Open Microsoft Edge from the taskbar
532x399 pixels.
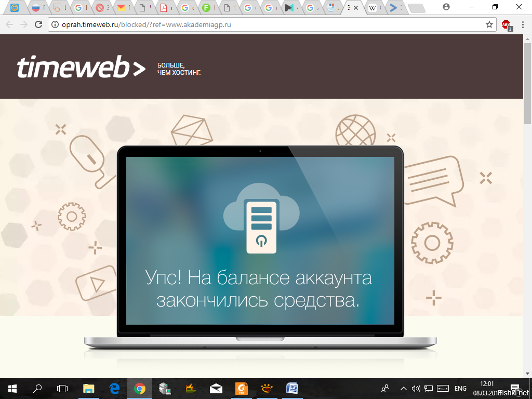tap(114, 389)
